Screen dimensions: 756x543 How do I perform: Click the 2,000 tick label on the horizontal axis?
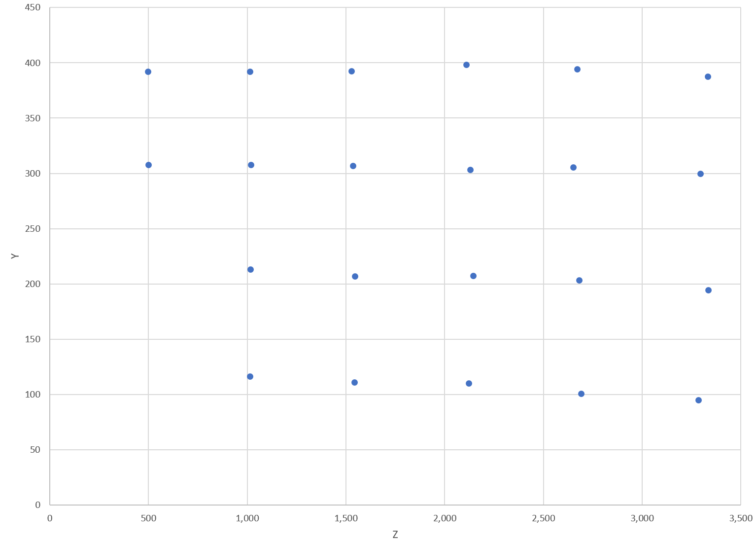(445, 518)
